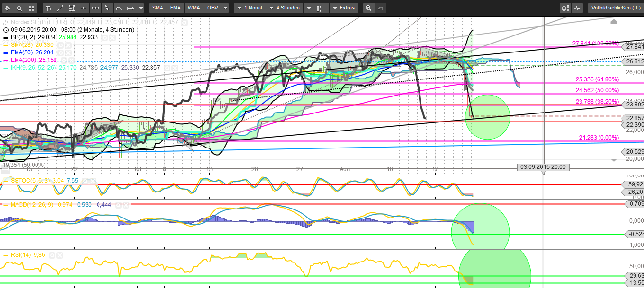Click the scale-down triangle above 20,000
Image resolution: width=644 pixels, height=288 pixels.
coord(614,159)
